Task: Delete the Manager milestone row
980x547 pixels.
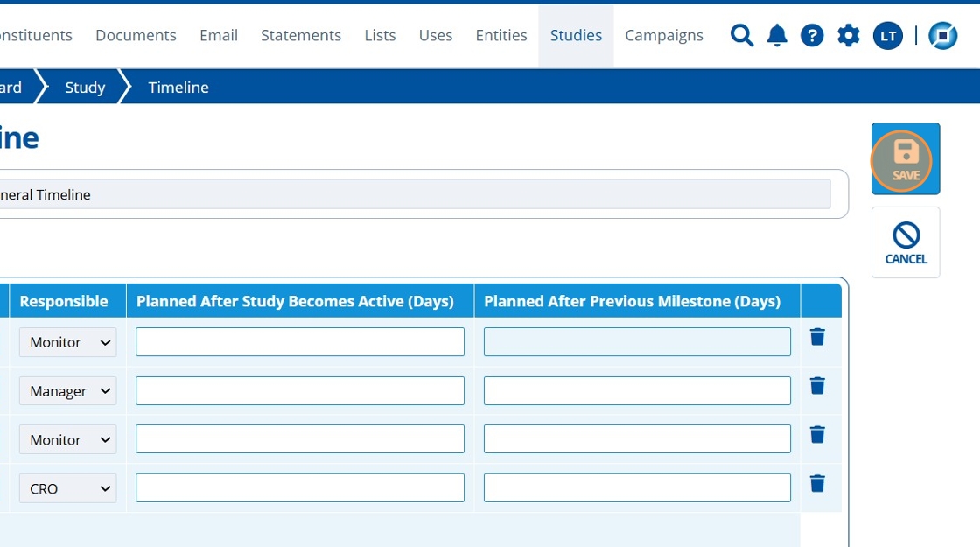Action: (x=817, y=386)
